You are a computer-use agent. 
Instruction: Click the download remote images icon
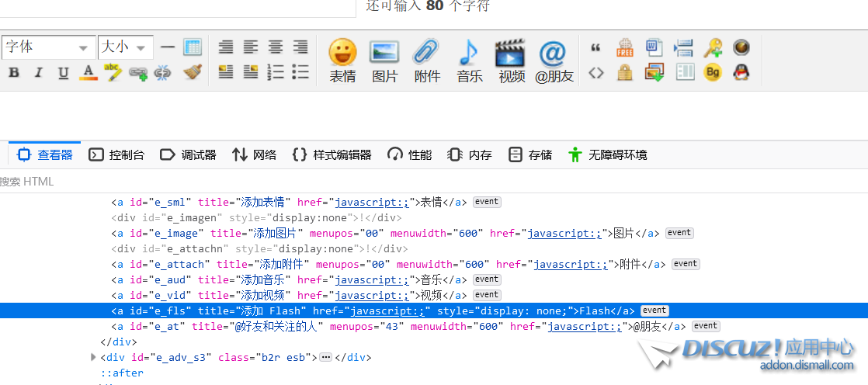point(654,72)
